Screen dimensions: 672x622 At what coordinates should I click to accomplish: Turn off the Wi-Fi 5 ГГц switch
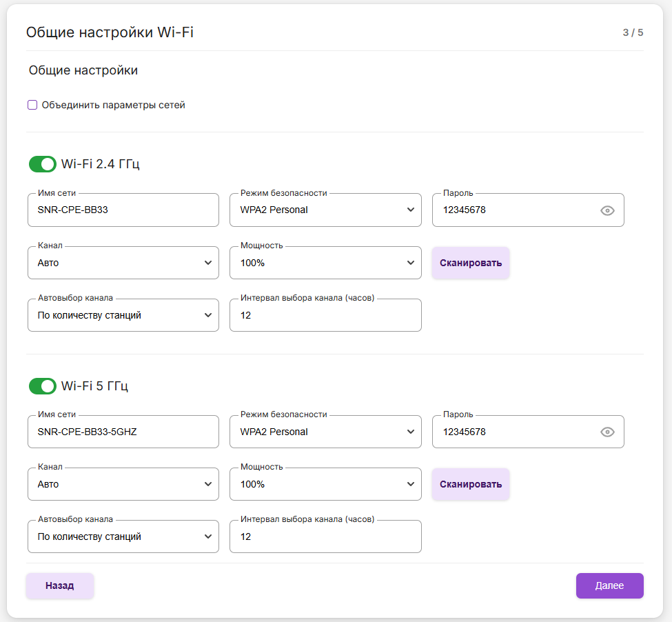tap(43, 386)
